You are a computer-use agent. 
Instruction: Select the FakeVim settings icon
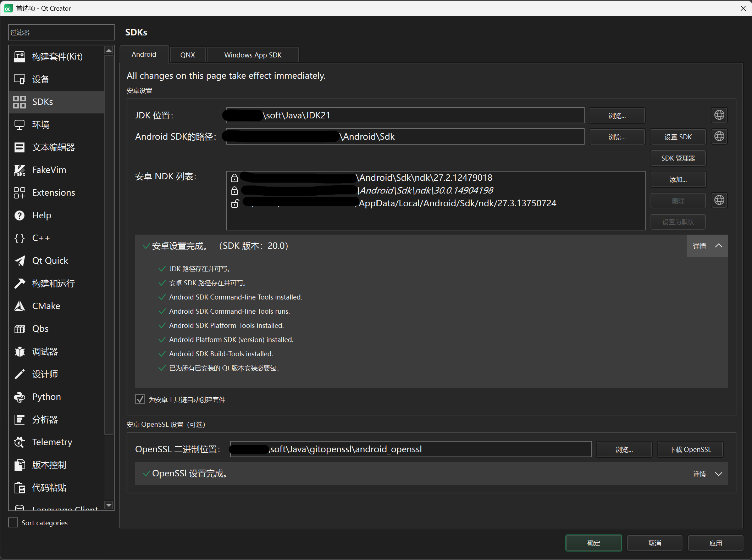(x=20, y=170)
